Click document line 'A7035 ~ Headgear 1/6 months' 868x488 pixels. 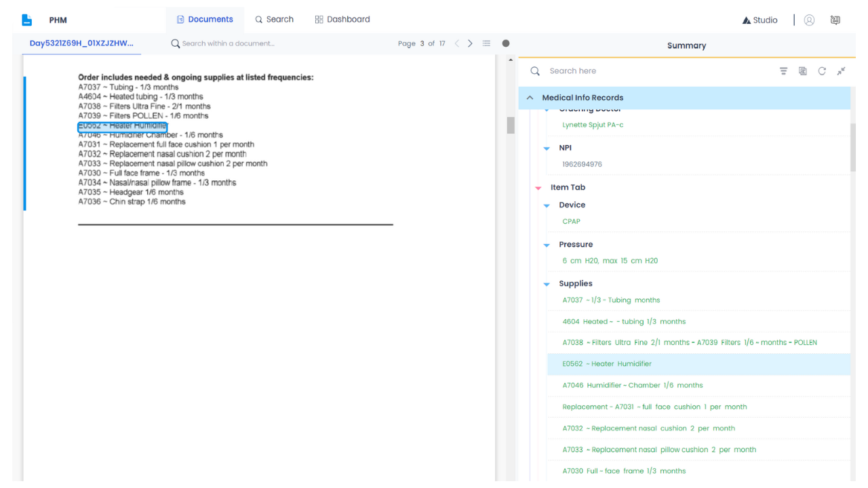[x=131, y=192]
